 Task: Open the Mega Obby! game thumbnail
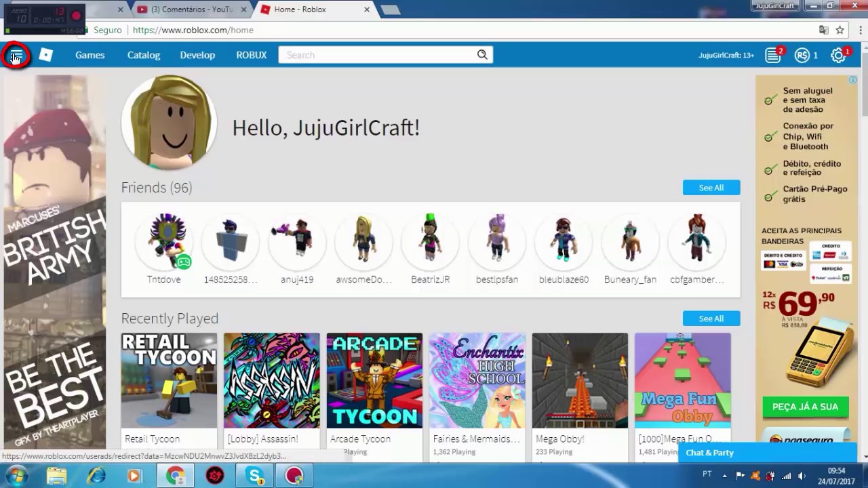click(x=580, y=380)
